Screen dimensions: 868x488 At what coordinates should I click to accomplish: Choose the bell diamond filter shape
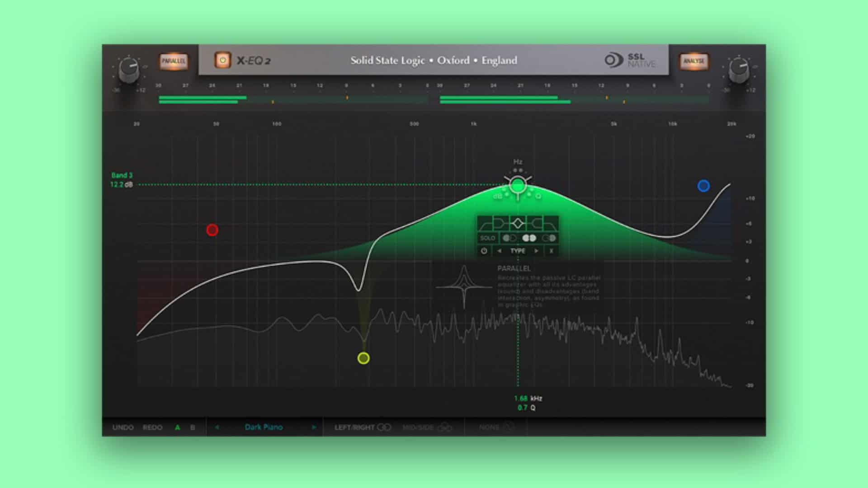click(x=518, y=223)
